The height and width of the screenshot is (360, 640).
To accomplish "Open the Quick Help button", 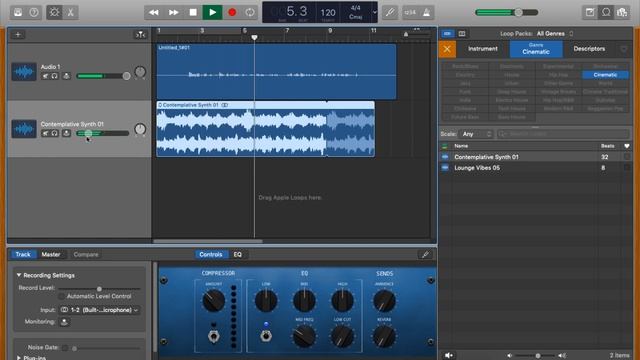I will click(x=34, y=12).
